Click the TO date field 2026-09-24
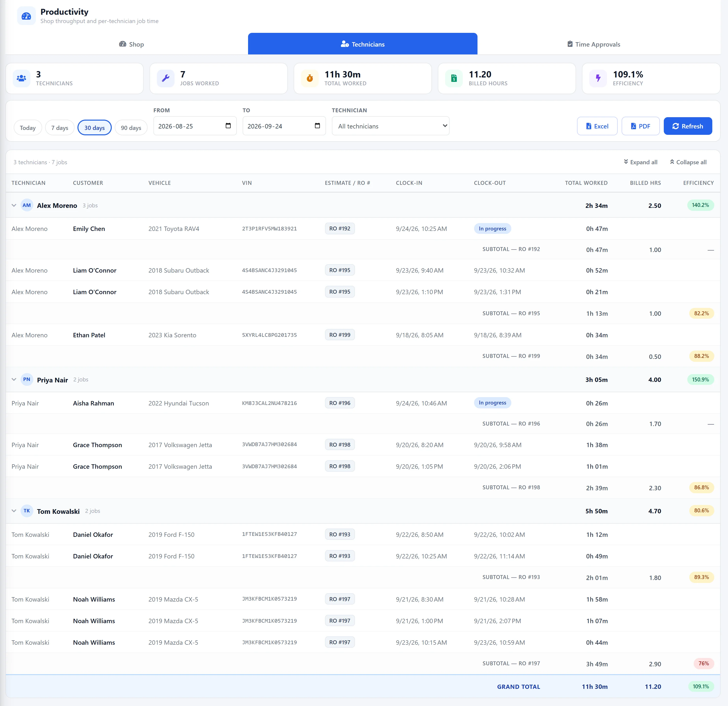Image resolution: width=728 pixels, height=706 pixels. pos(284,126)
